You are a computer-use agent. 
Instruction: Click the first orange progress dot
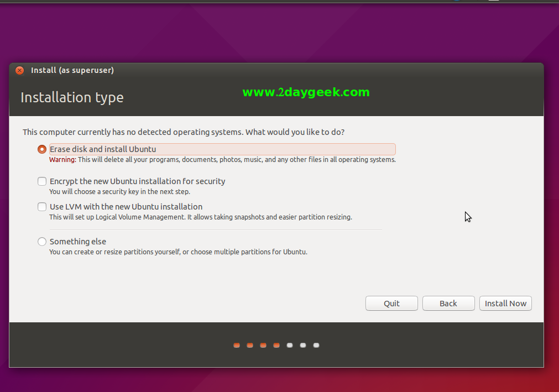click(237, 346)
